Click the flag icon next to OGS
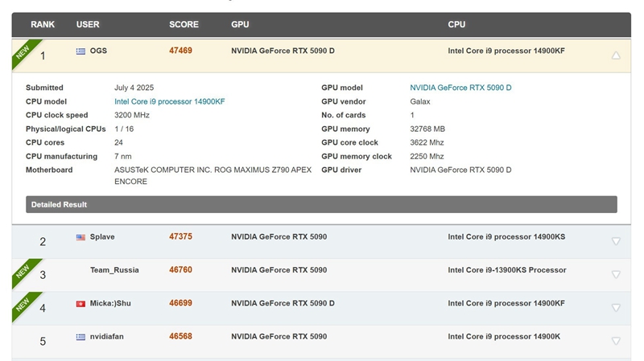The image size is (644, 361). tap(80, 51)
